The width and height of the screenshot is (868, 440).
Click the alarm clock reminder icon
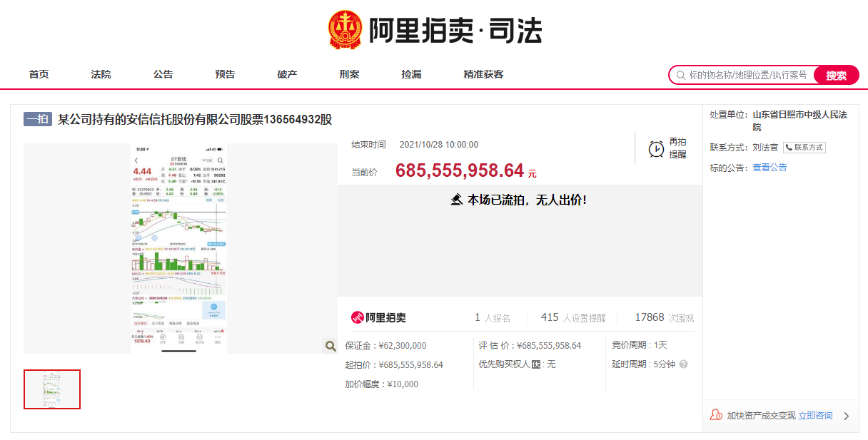656,148
